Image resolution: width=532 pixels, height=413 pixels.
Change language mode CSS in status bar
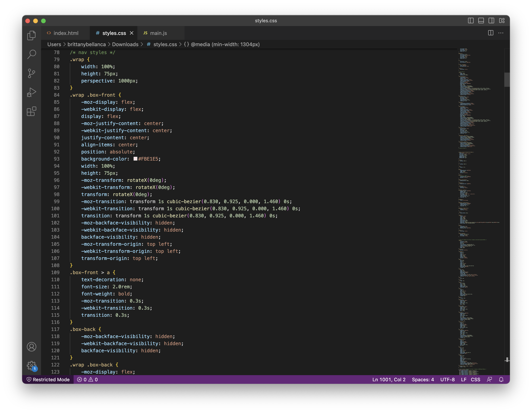tap(475, 379)
